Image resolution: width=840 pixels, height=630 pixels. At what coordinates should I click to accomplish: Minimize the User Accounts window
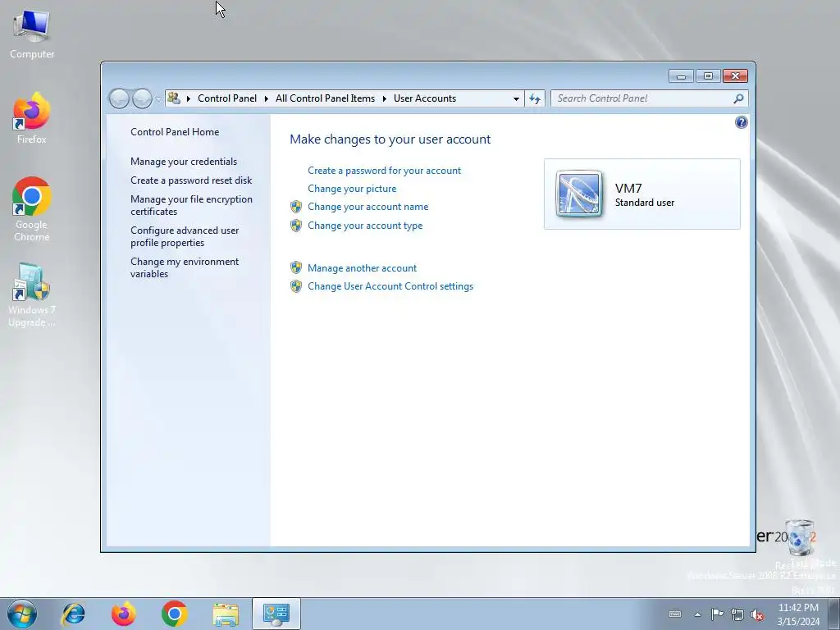point(681,76)
